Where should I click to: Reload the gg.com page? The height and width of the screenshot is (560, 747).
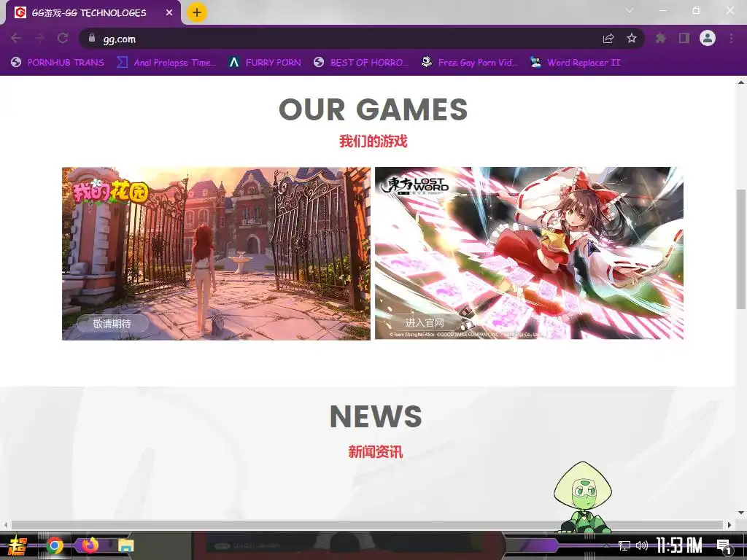pos(63,39)
